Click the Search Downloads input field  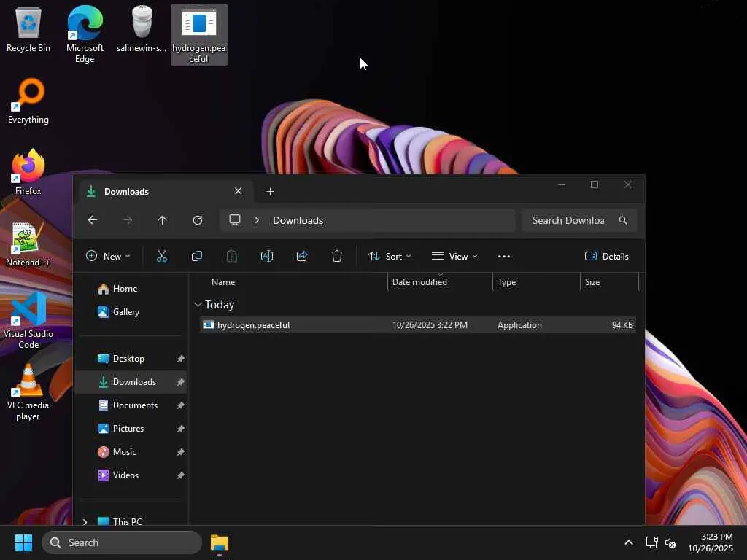(568, 220)
